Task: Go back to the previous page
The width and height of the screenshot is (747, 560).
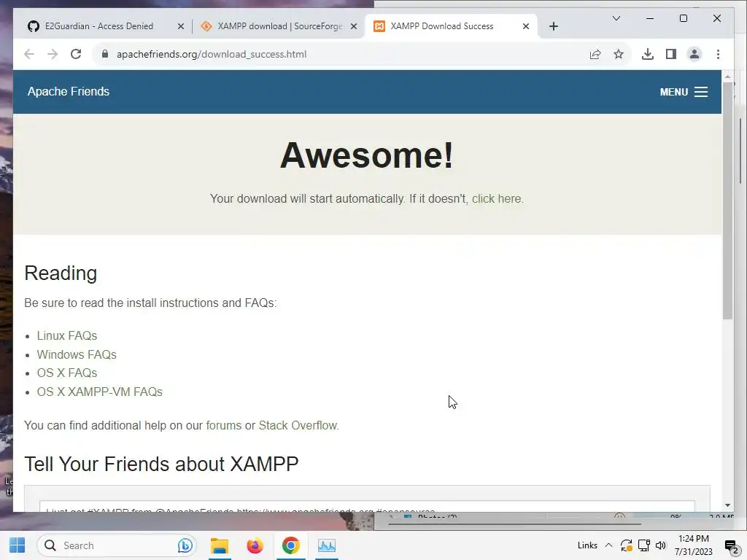Action: 29,54
